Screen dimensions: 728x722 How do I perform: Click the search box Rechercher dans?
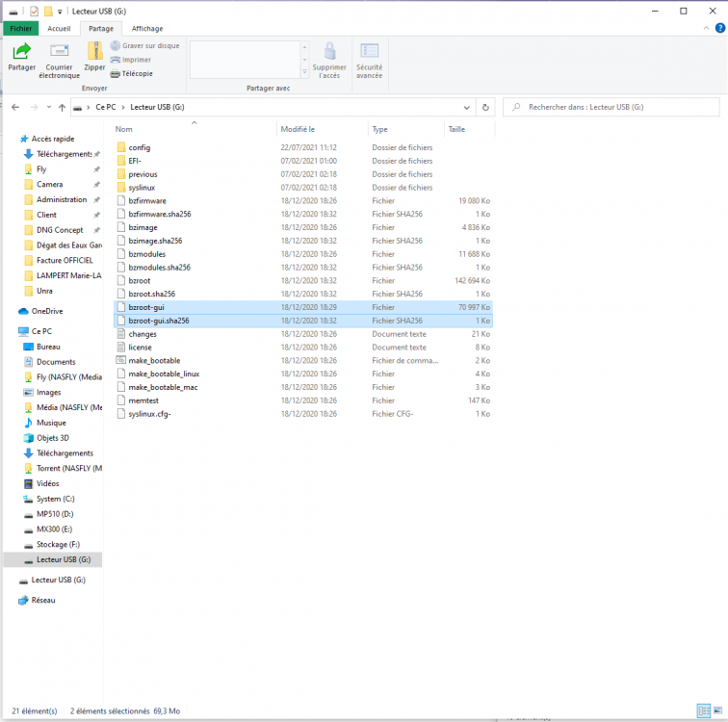point(611,107)
